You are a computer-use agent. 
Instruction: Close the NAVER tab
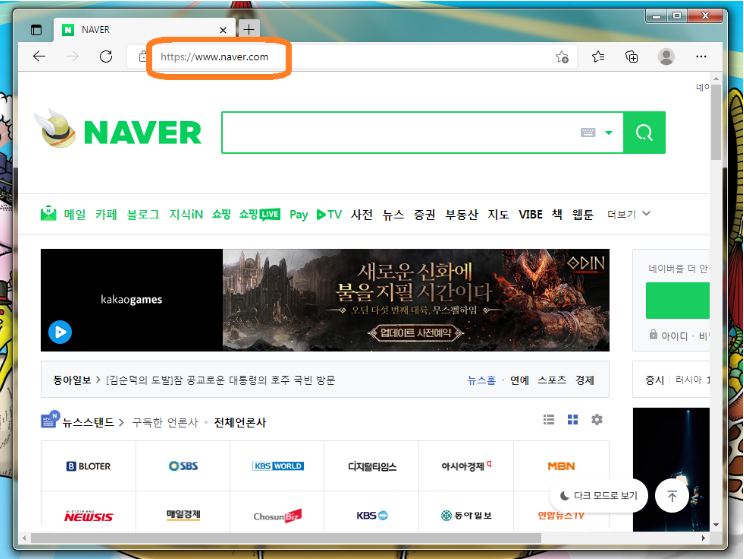[223, 30]
